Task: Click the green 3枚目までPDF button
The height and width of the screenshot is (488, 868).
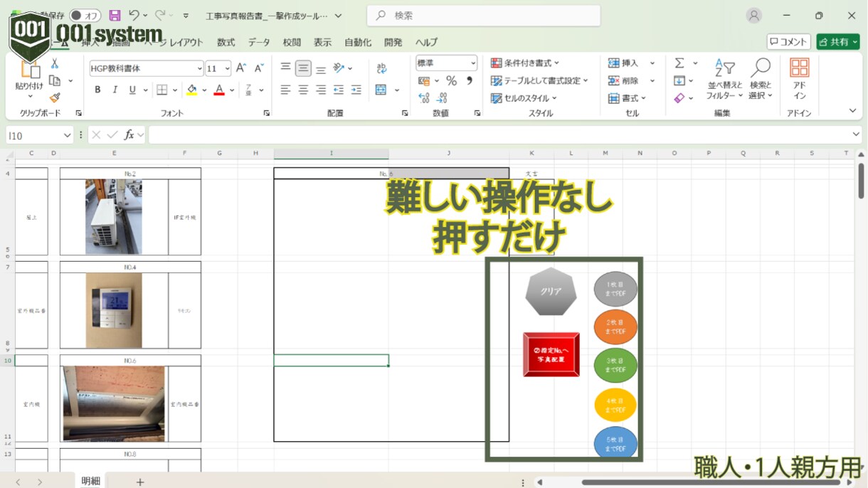Action: pyautogui.click(x=615, y=366)
